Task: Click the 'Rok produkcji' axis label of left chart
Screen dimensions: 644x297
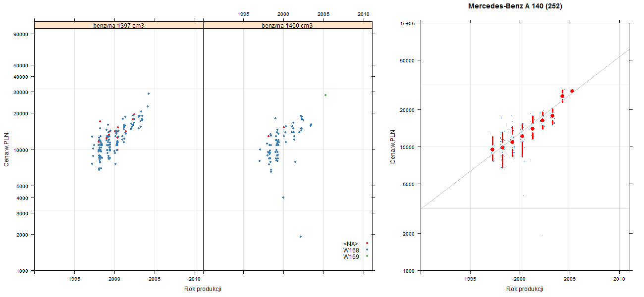Action: (x=202, y=289)
